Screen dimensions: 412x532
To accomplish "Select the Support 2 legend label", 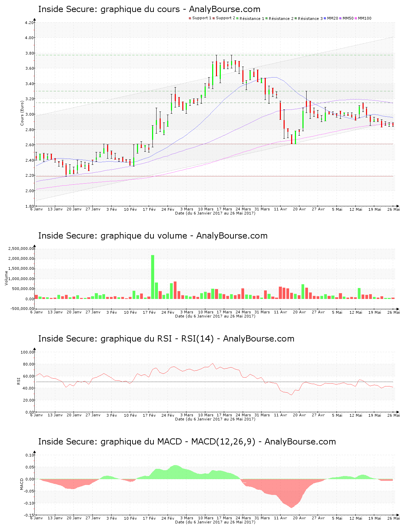I will 226,18.
